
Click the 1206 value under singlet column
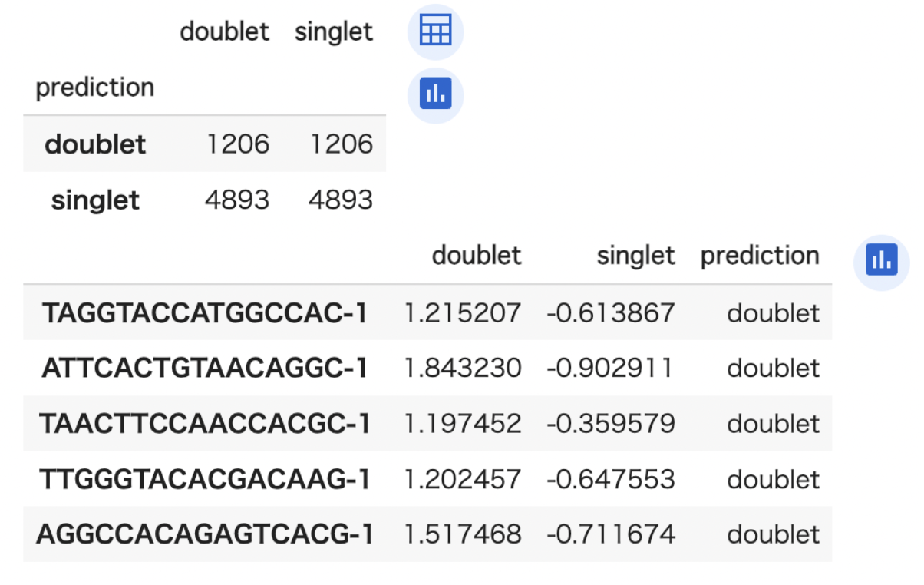tap(342, 144)
